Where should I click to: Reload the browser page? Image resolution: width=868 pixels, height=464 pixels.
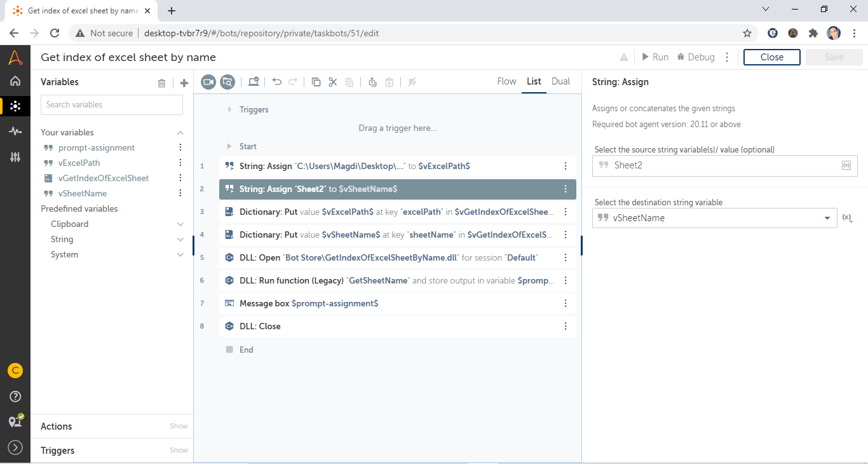pyautogui.click(x=55, y=33)
